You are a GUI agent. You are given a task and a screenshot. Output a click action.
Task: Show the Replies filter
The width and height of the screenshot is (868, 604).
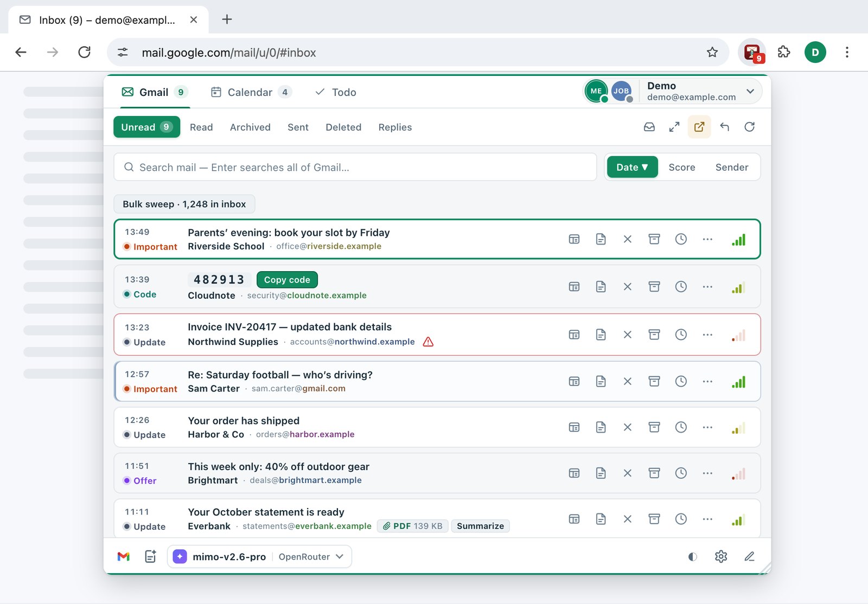point(395,127)
